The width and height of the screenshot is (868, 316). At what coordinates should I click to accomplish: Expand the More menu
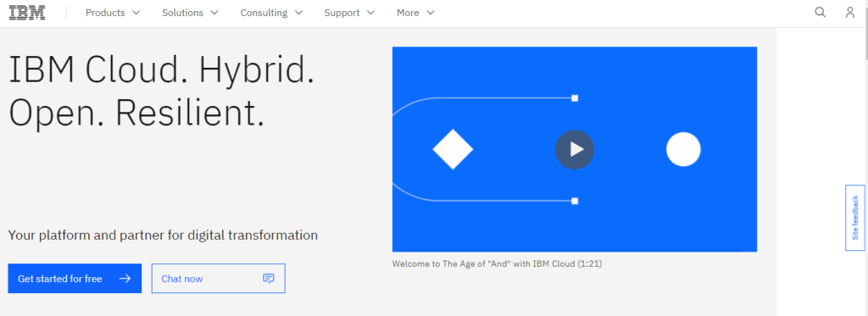point(415,13)
